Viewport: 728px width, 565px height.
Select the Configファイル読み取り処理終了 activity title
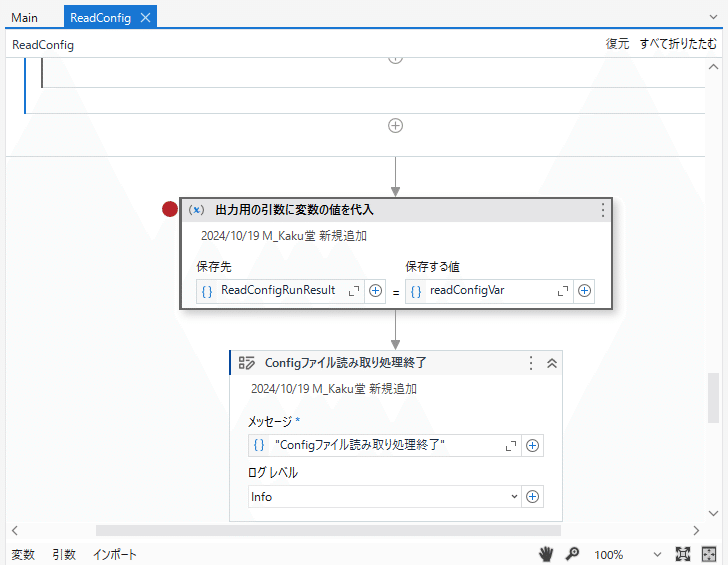(345, 363)
